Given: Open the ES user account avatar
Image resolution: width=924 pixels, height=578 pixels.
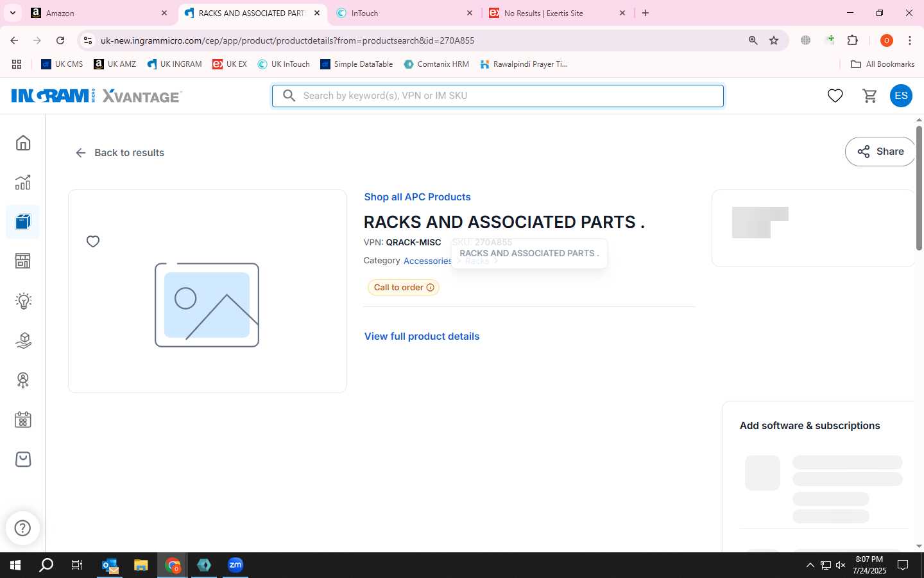Looking at the screenshot, I should (x=901, y=96).
